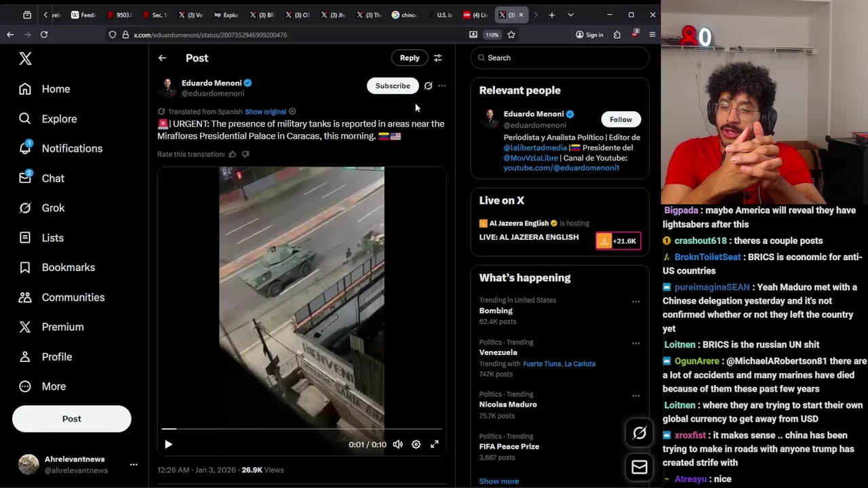Rate translation with thumbs up
The height and width of the screenshot is (488, 868).
(232, 155)
